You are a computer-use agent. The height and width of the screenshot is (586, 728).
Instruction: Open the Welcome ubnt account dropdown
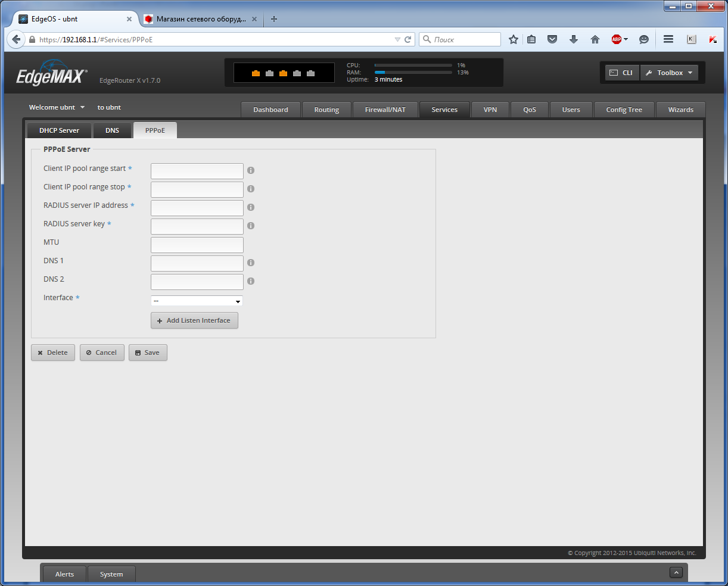[x=57, y=107]
